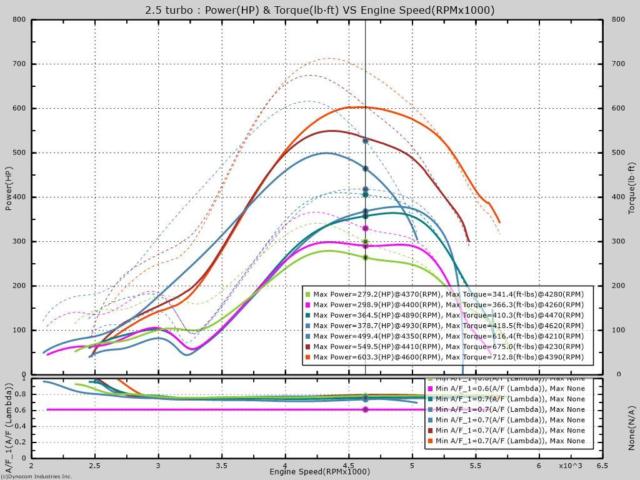This screenshot has height=480, width=640.
Task: Click the dark red swatch for 549.5 HP run
Action: [x=309, y=346]
